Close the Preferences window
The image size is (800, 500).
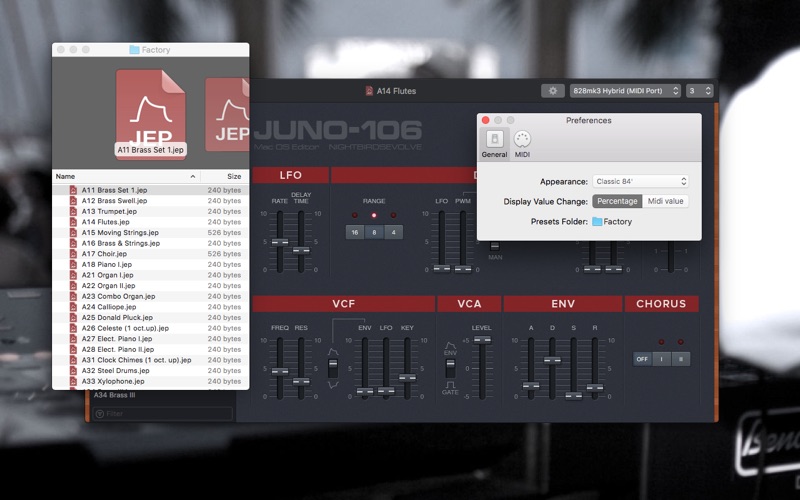click(486, 120)
